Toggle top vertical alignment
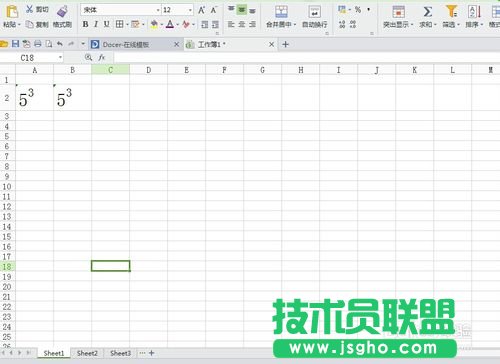 [x=231, y=9]
